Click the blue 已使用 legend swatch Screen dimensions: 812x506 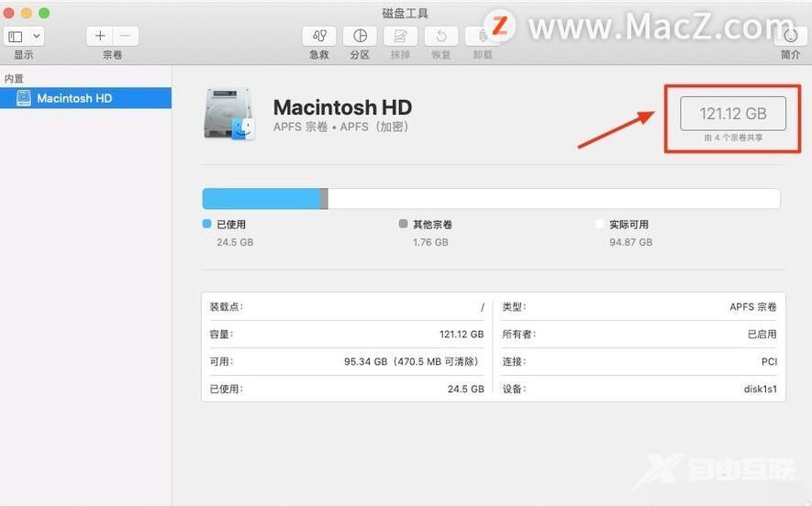coord(206,224)
